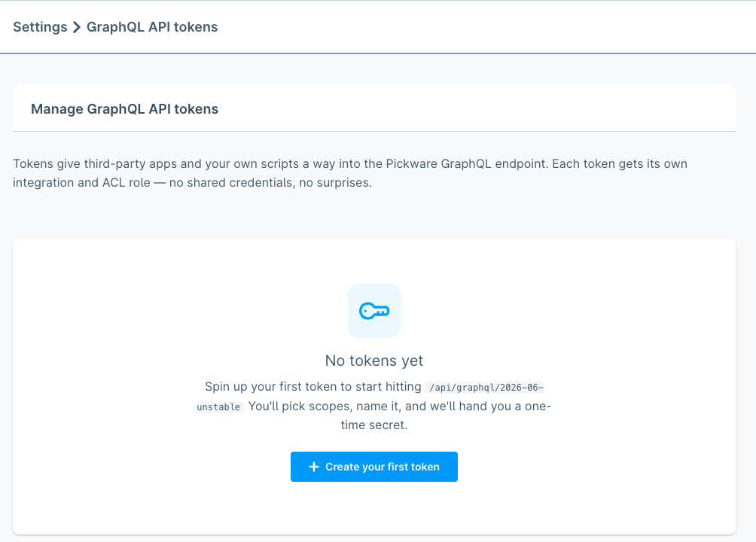Viewport: 756px width, 542px height.
Task: Click the No tokens yet title
Action: click(x=374, y=361)
